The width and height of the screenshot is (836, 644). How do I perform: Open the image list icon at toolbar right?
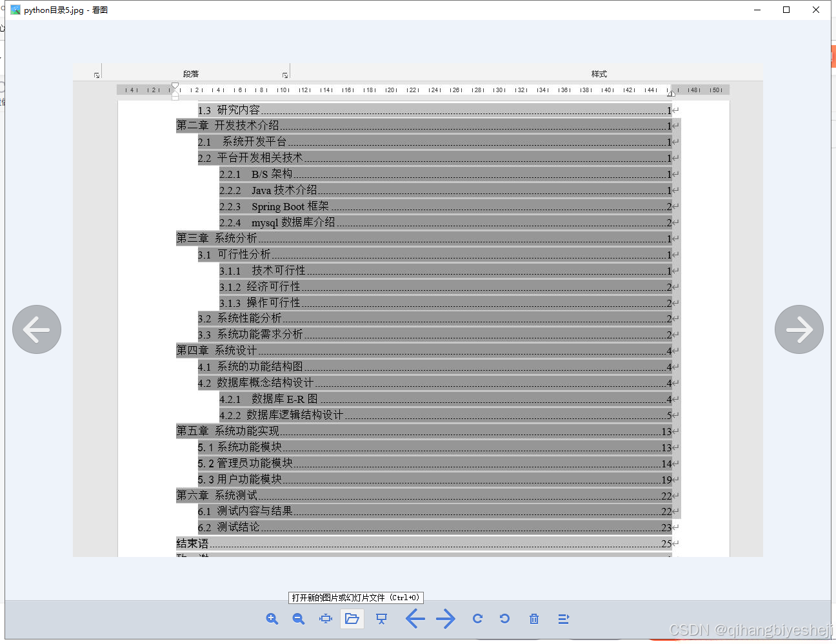(563, 619)
